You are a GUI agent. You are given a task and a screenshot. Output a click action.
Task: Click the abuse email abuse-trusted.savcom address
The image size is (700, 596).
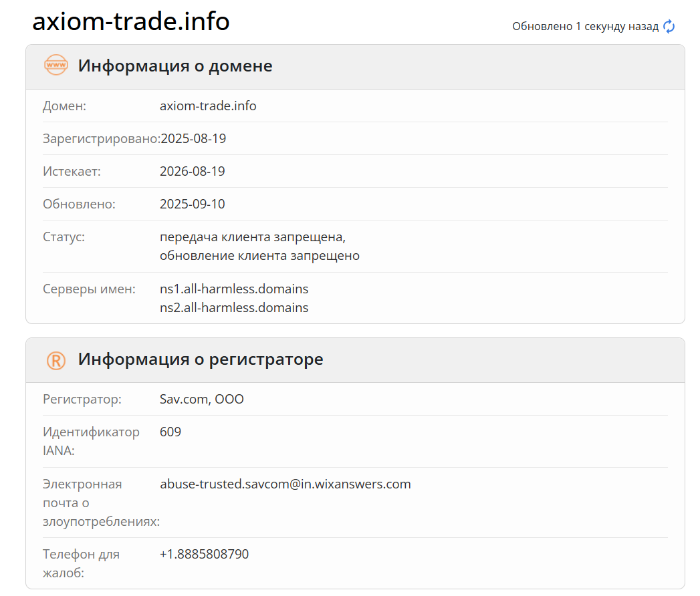tap(285, 484)
